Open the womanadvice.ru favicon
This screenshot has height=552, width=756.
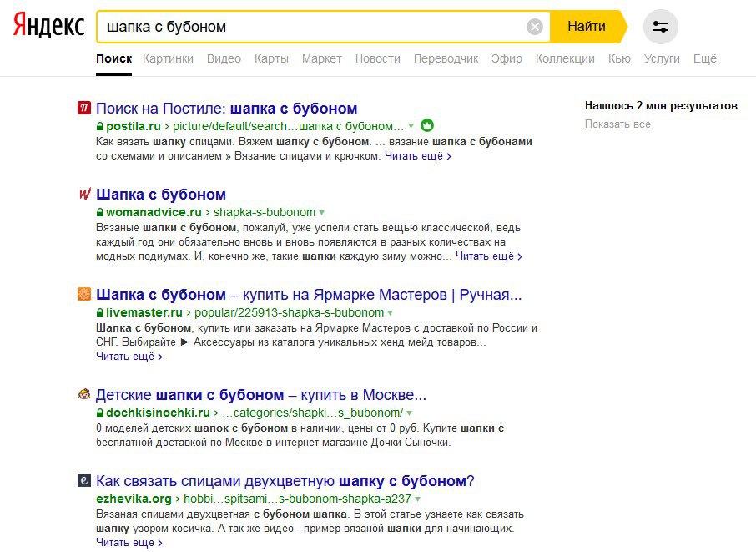pos(84,194)
